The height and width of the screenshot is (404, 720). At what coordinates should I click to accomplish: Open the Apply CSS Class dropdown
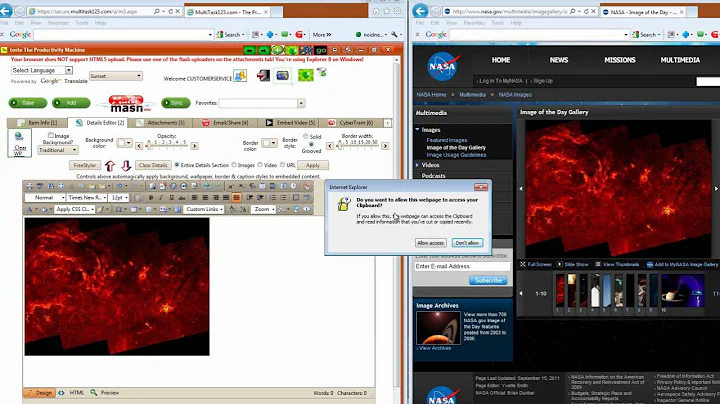click(75, 209)
